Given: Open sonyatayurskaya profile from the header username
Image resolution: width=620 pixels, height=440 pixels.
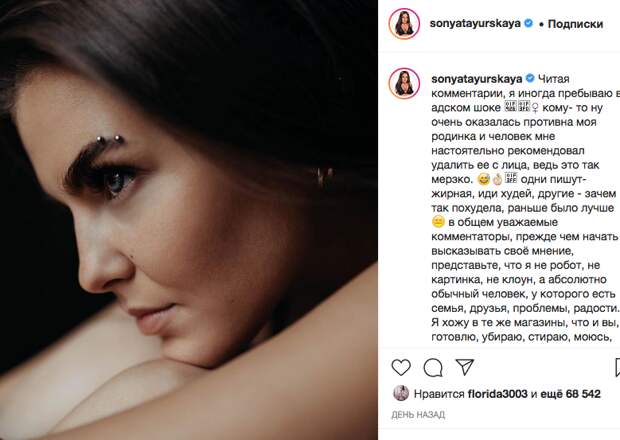Looking at the screenshot, I should click(475, 23).
